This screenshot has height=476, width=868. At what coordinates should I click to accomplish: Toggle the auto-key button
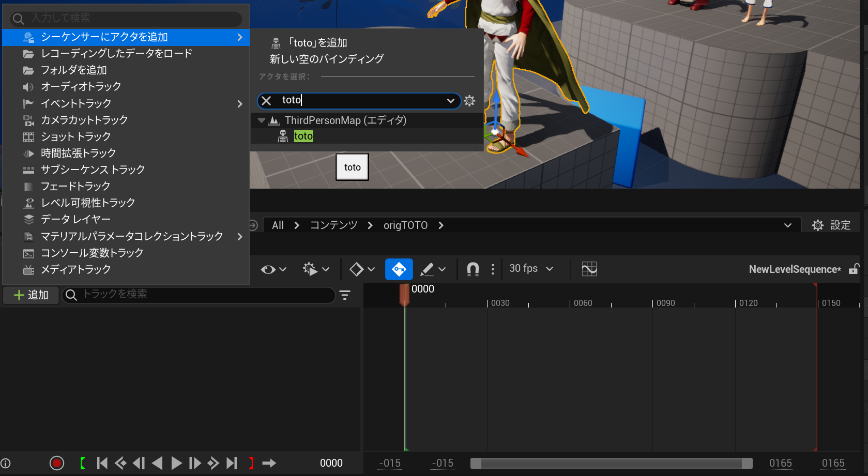(x=399, y=269)
